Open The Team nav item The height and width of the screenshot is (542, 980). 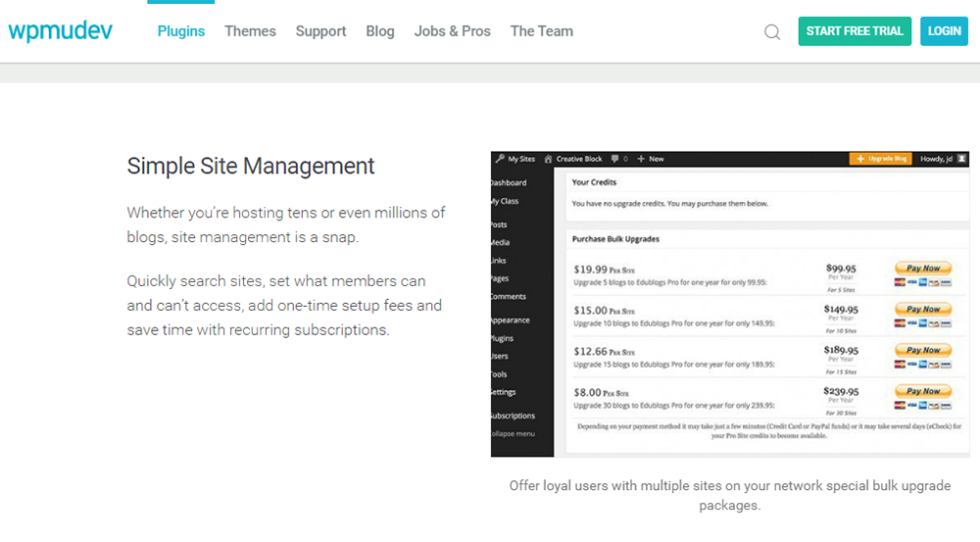tap(542, 31)
